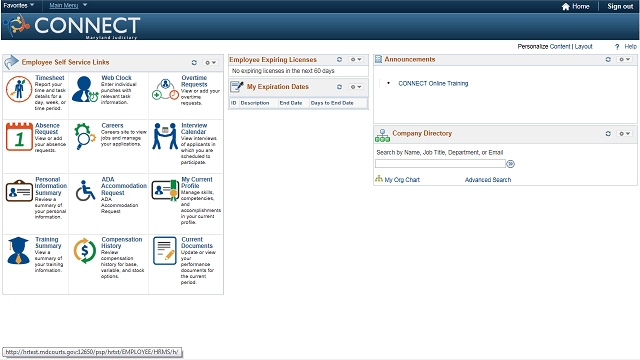Image resolution: width=640 pixels, height=360 pixels.
Task: Focus the Company Directory search field
Action: coord(440,164)
